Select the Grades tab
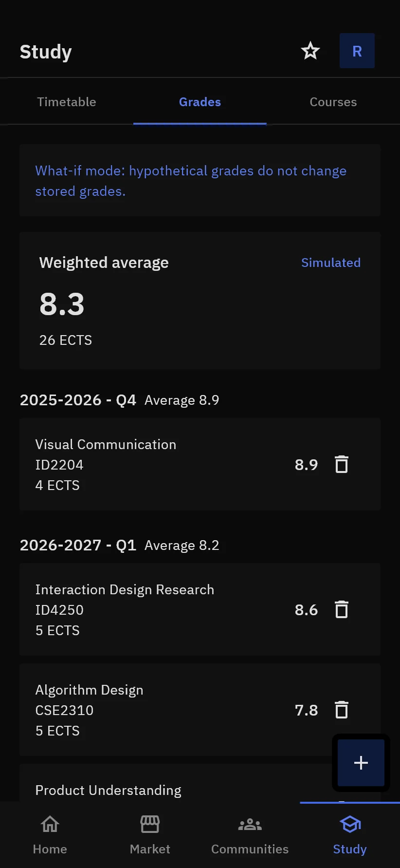Image resolution: width=400 pixels, height=868 pixels. (200, 102)
